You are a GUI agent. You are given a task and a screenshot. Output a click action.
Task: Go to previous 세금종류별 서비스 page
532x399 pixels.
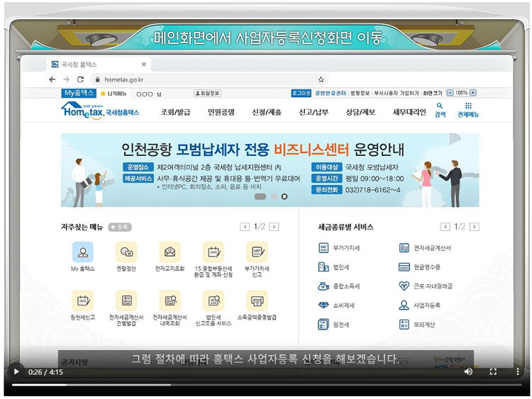445,227
